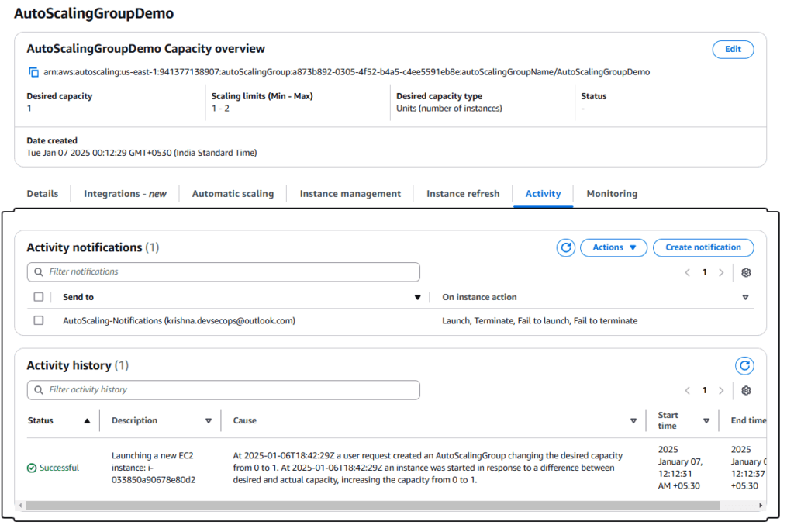Open Activity notifications preferences gear
This screenshot has height=532, width=794.
point(746,272)
